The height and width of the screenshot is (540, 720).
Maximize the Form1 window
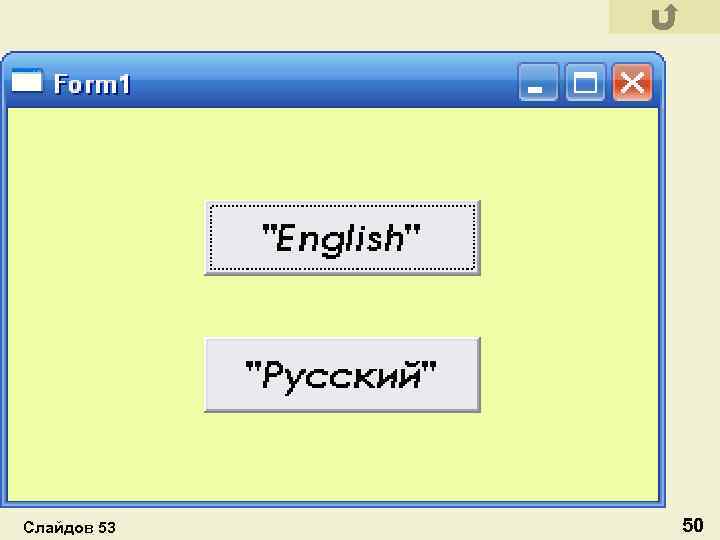[585, 83]
